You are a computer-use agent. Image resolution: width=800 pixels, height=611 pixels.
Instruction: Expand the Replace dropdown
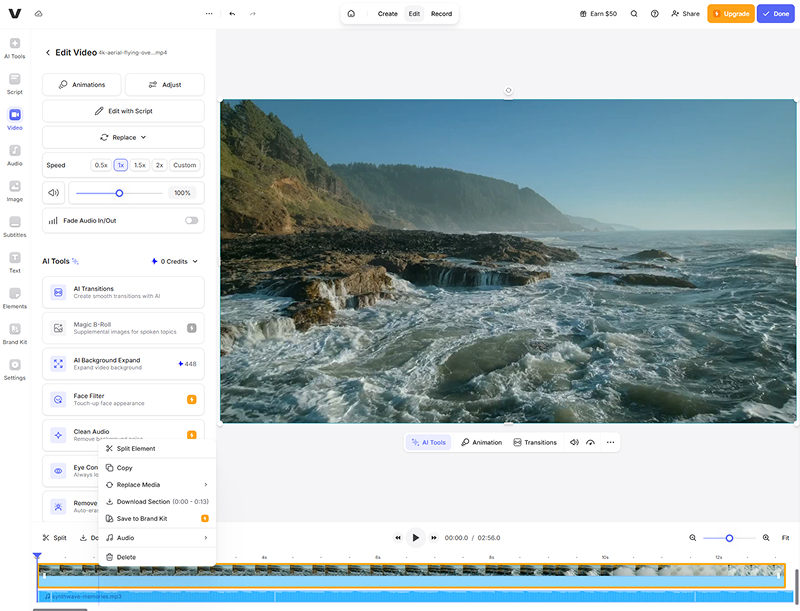123,137
